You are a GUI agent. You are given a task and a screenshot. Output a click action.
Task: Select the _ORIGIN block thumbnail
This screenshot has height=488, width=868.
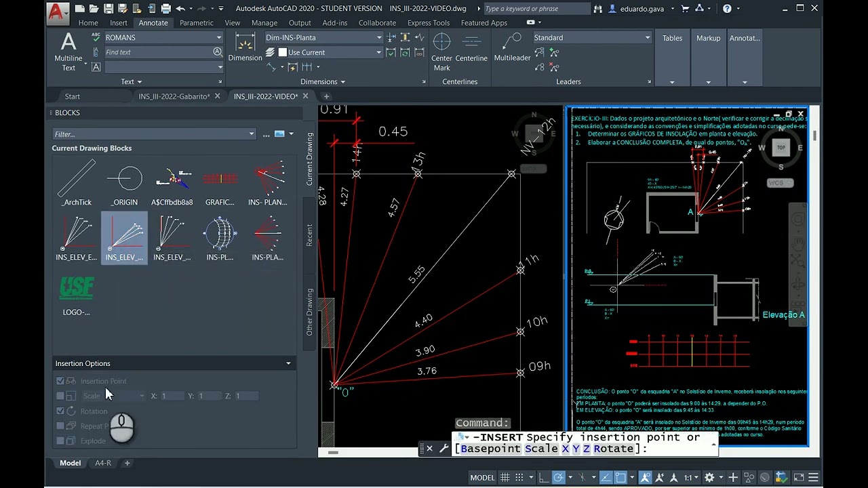125,182
